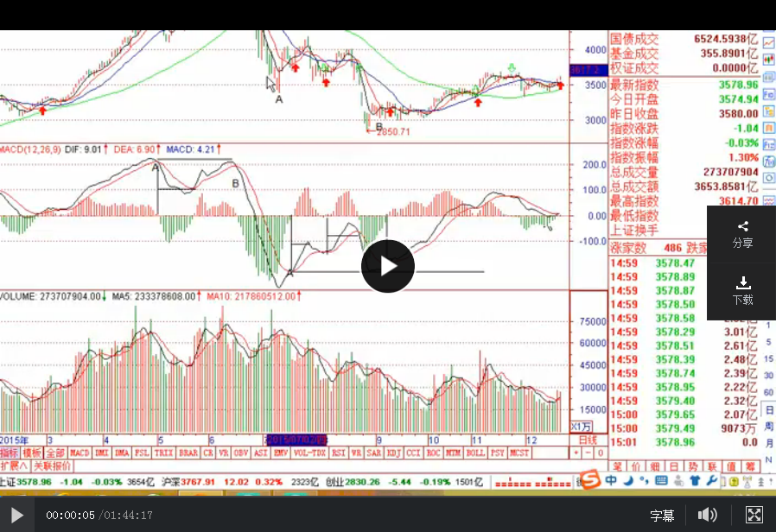Viewport: 776px width, 532px height.
Task: Click the F10 info icon in right sidebar
Action: pos(768,94)
